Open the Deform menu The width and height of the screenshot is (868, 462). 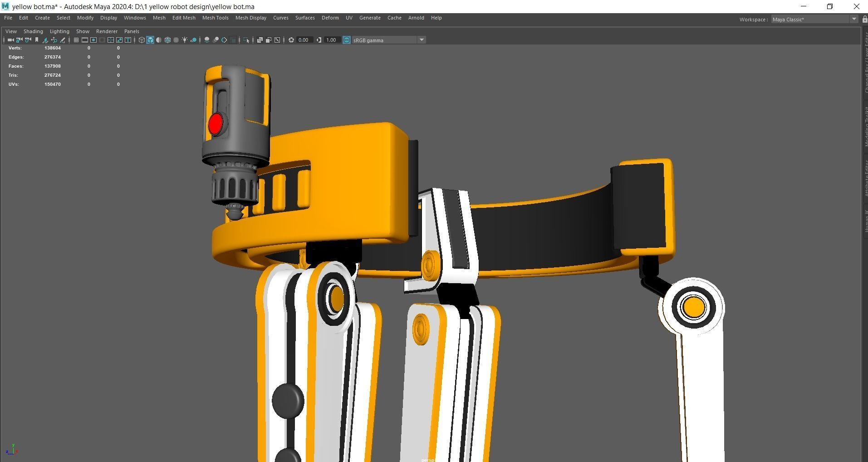330,18
